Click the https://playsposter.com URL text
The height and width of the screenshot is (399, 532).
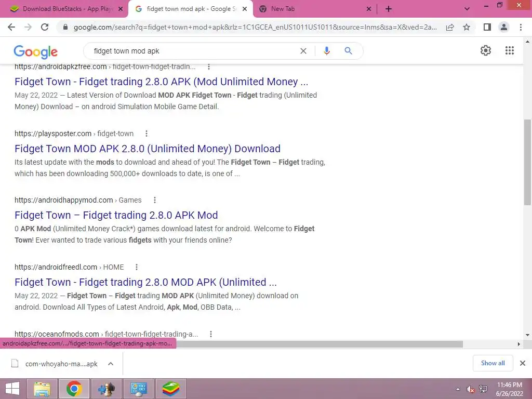pyautogui.click(x=53, y=134)
